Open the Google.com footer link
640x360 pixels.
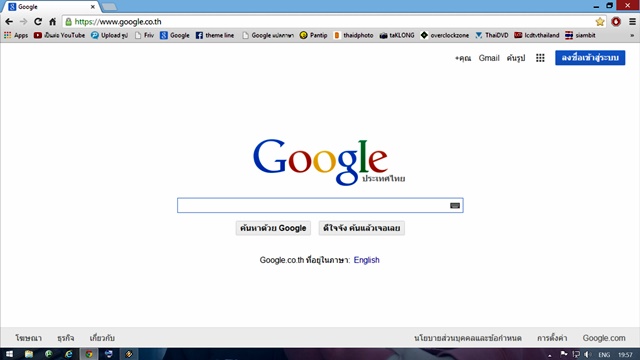[604, 338]
